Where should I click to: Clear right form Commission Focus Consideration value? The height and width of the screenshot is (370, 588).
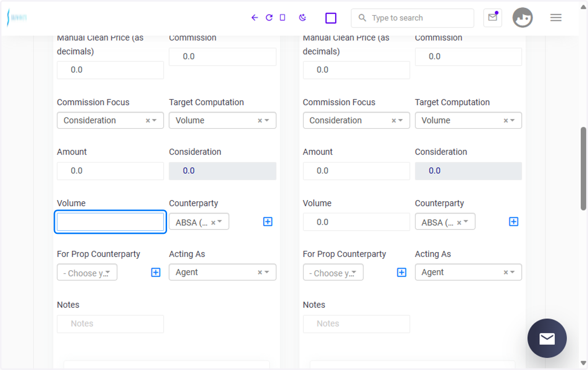pos(393,120)
